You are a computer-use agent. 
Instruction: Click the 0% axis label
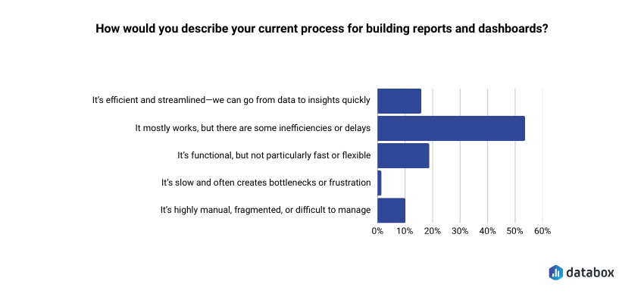pyautogui.click(x=377, y=230)
